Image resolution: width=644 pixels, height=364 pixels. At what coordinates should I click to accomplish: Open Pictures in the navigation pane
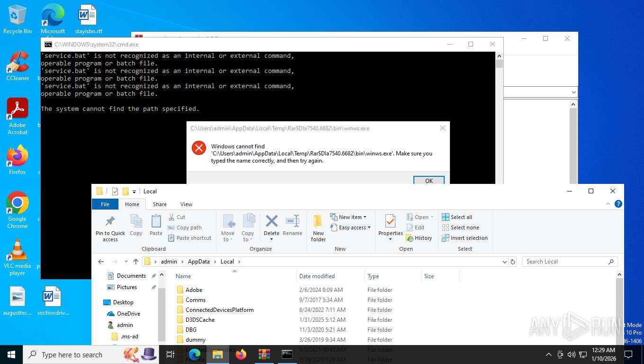pos(126,287)
